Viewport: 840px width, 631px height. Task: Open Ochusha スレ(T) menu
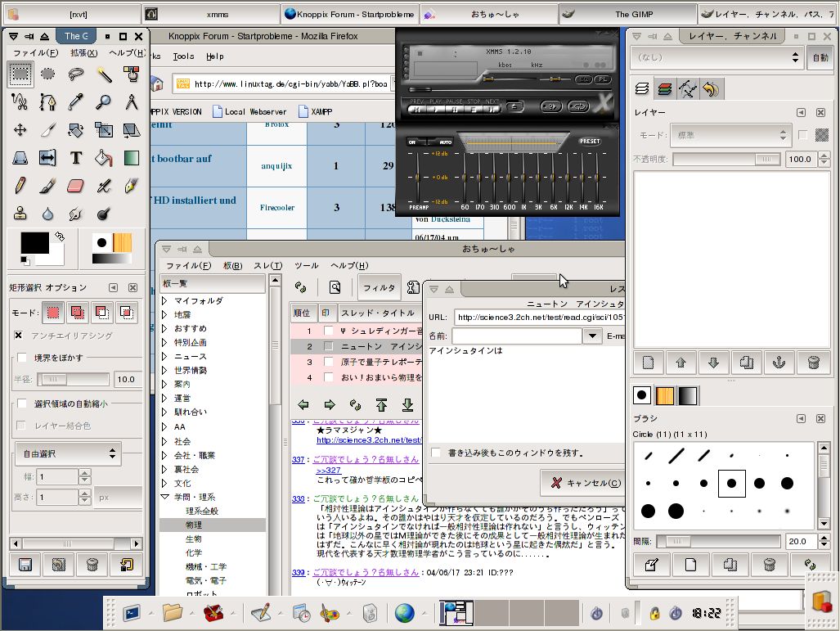(x=267, y=265)
